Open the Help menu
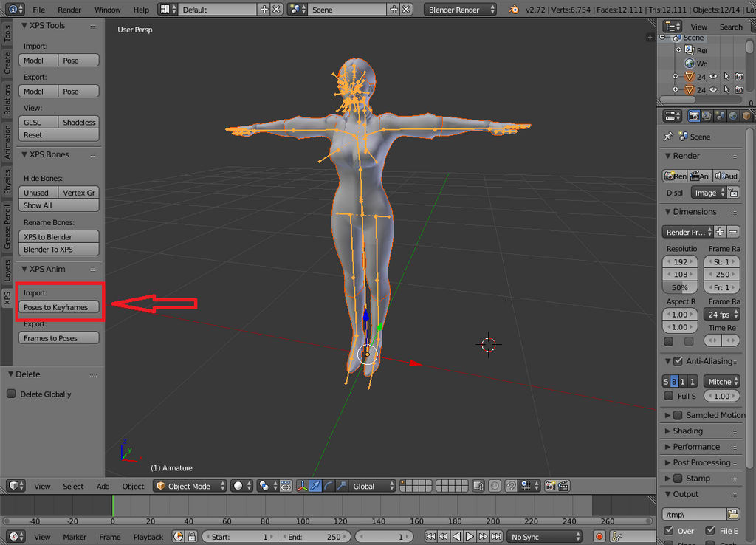 point(141,10)
